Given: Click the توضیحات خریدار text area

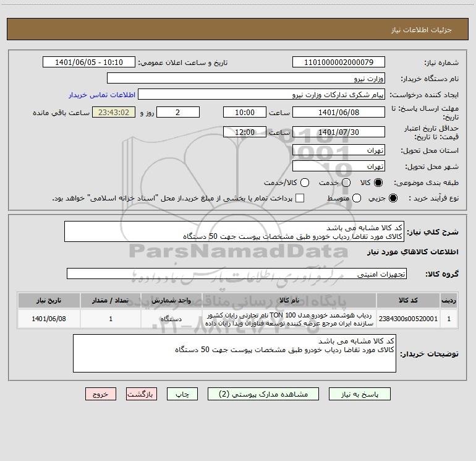Looking at the screenshot, I should [234, 353].
